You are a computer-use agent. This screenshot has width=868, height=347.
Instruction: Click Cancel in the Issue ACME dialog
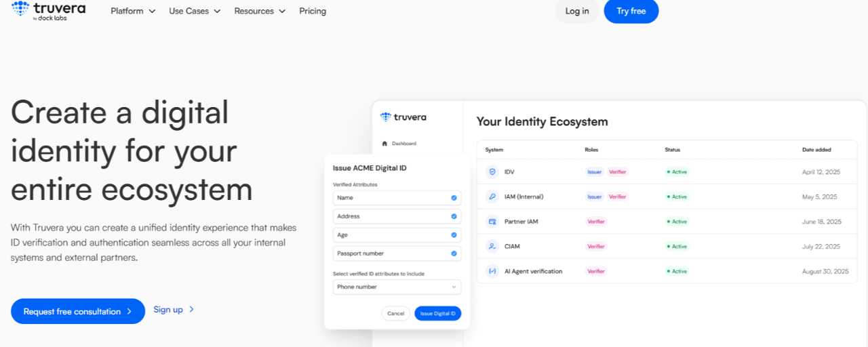point(395,313)
